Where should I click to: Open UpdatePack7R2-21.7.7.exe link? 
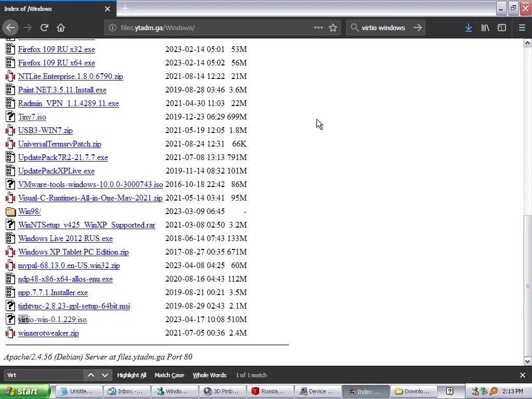63,157
